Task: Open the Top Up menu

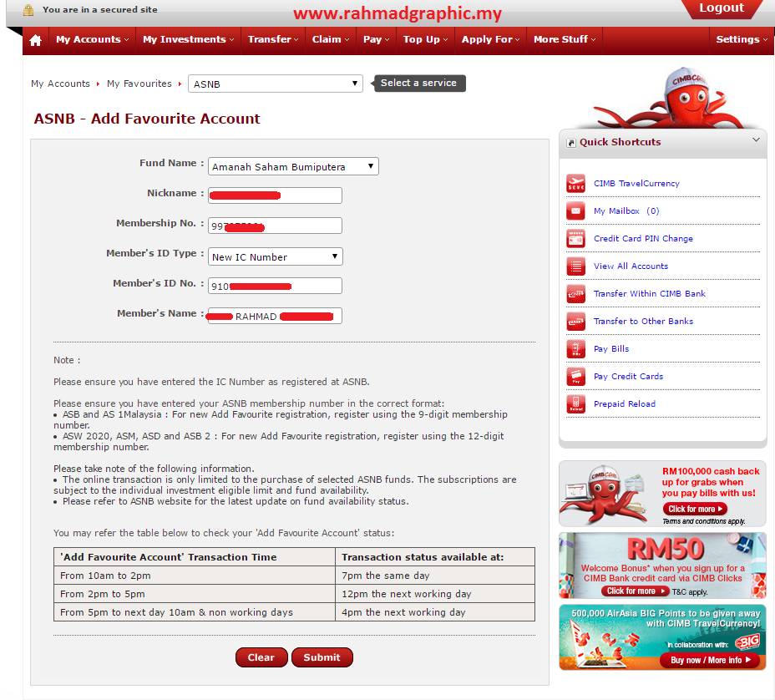Action: 426,39
